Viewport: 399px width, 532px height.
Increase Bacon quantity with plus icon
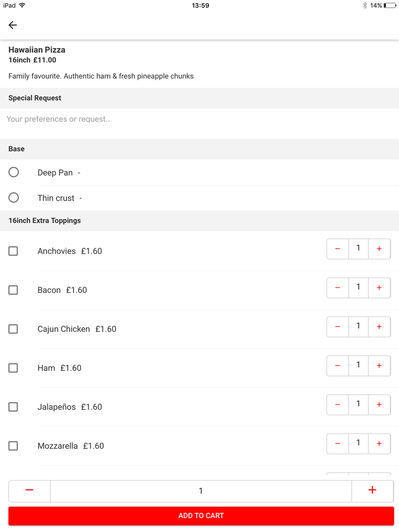379,288
